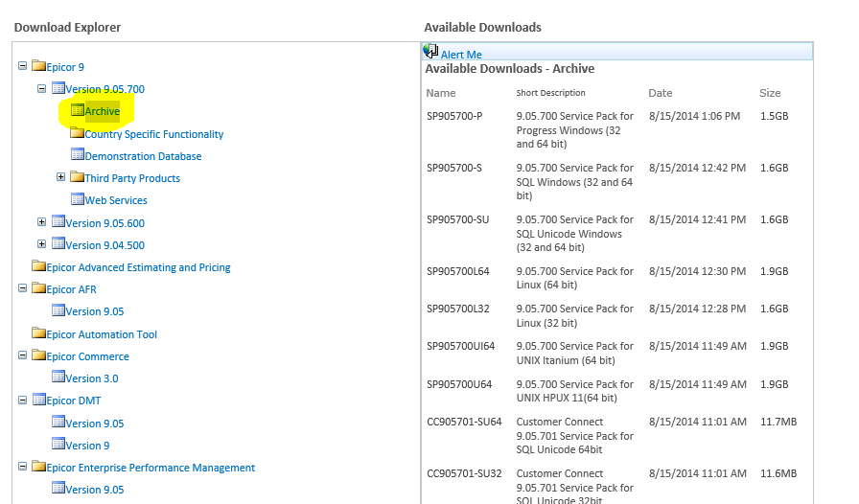This screenshot has height=504, width=859.
Task: Open Epicor Enterprise Performance Management
Action: [151, 468]
